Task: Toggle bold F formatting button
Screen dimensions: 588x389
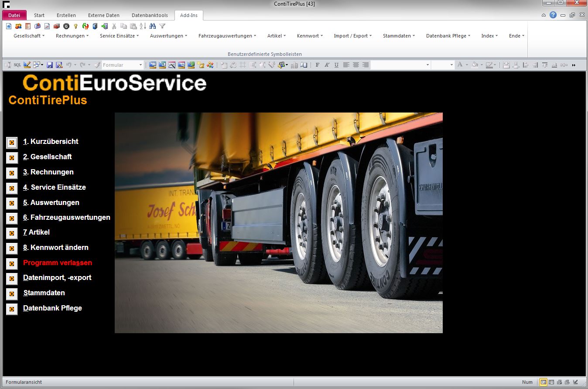Action: coord(317,65)
